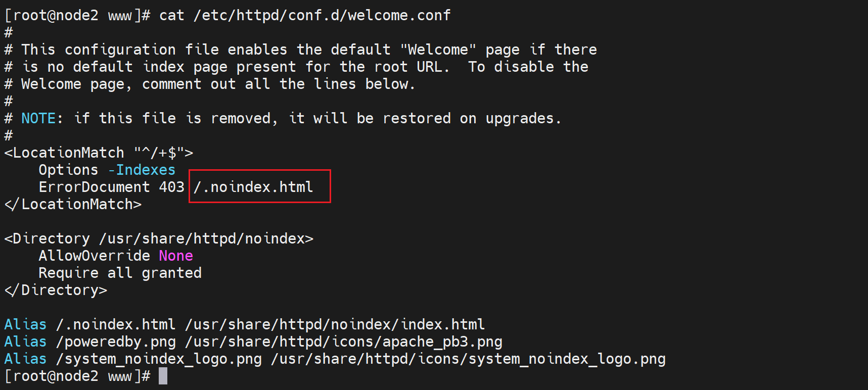Click the /poweredby.png alias path
Image resolution: width=868 pixels, height=390 pixels.
click(116, 342)
